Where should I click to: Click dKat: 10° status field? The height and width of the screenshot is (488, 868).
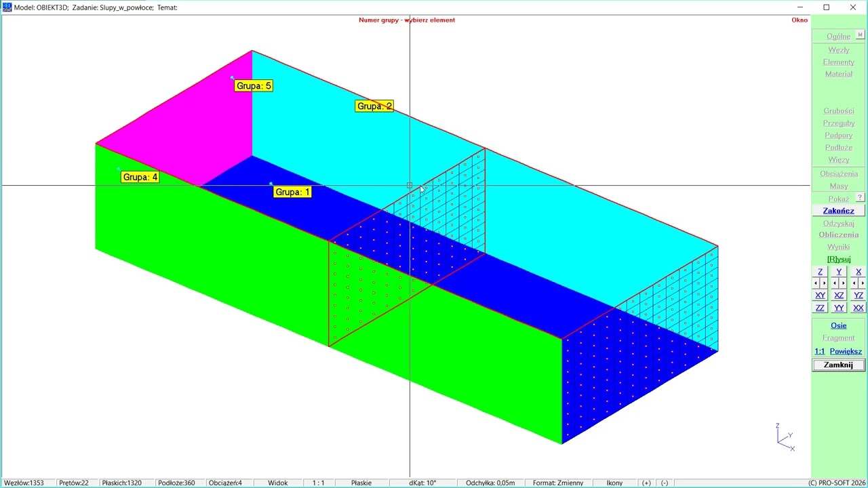[422, 483]
